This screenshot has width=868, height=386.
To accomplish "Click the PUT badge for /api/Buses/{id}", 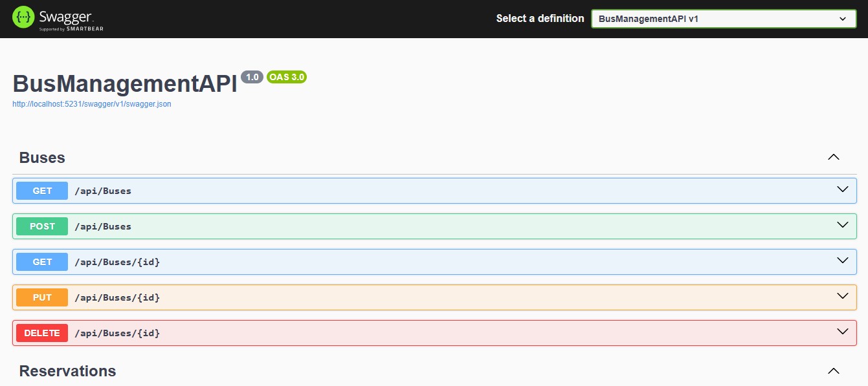I will (x=42, y=297).
